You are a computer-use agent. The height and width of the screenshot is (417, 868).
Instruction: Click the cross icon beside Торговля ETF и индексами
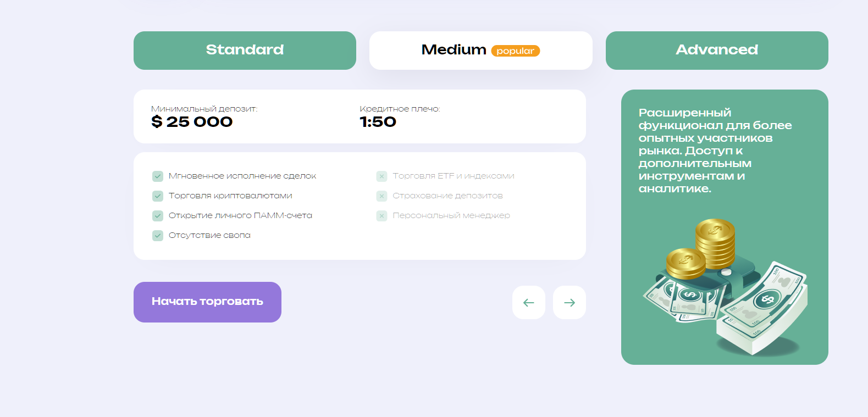tap(382, 176)
